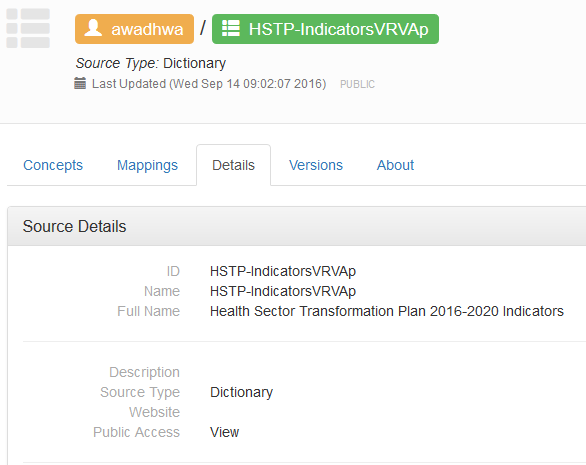Click the Full Name field label

pyautogui.click(x=148, y=311)
